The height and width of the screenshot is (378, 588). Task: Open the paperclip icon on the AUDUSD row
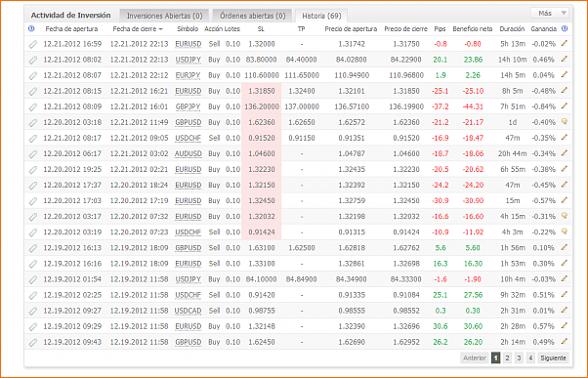click(x=33, y=154)
